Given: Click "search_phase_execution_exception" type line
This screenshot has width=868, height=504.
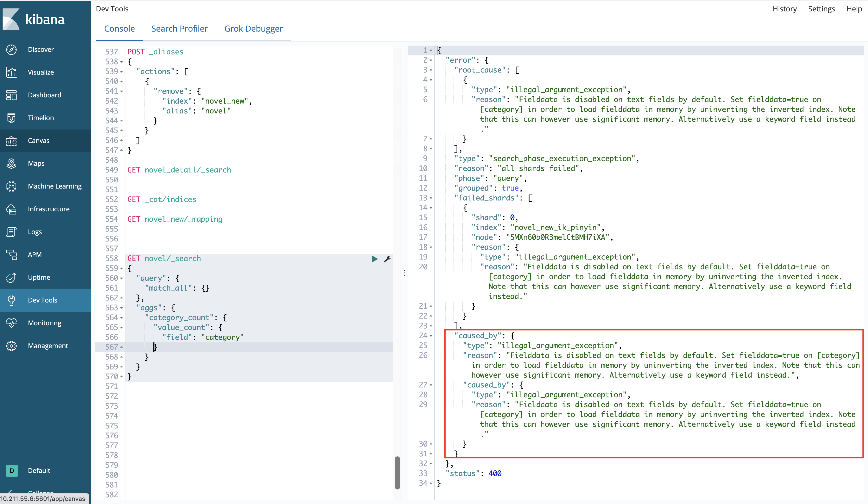Looking at the screenshot, I should click(547, 159).
